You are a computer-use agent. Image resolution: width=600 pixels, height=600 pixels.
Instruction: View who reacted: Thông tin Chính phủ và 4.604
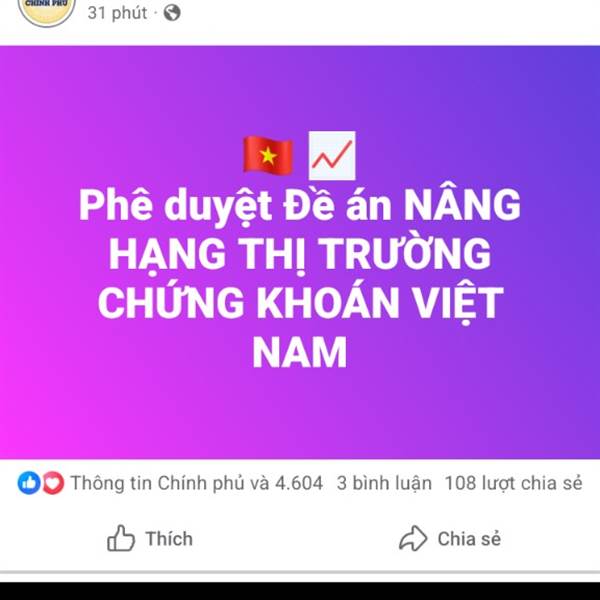pos(197,483)
